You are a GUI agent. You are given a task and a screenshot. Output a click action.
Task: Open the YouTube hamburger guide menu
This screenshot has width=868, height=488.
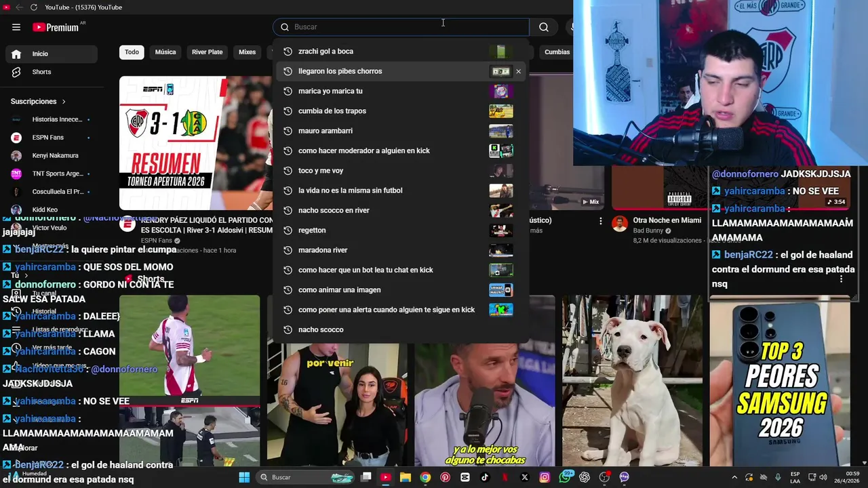click(16, 27)
